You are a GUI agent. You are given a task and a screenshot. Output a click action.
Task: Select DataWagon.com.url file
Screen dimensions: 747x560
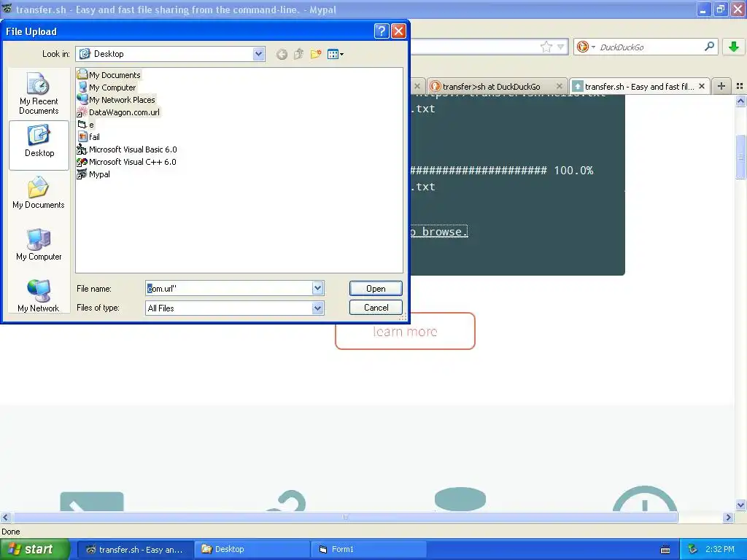[x=118, y=112]
